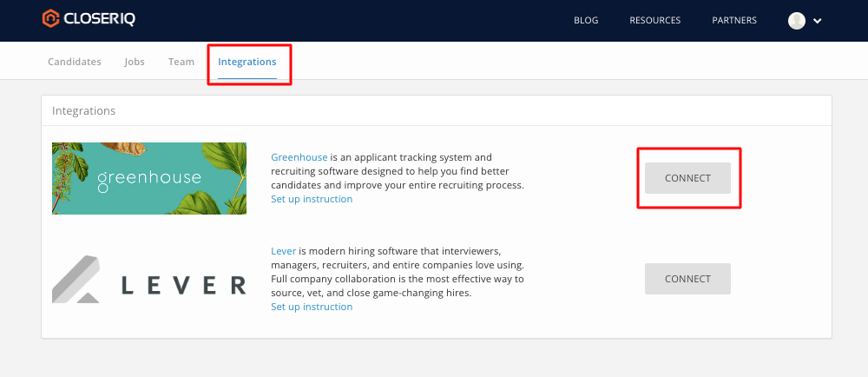
Task: Go to the PARTNERS page
Action: click(x=734, y=21)
